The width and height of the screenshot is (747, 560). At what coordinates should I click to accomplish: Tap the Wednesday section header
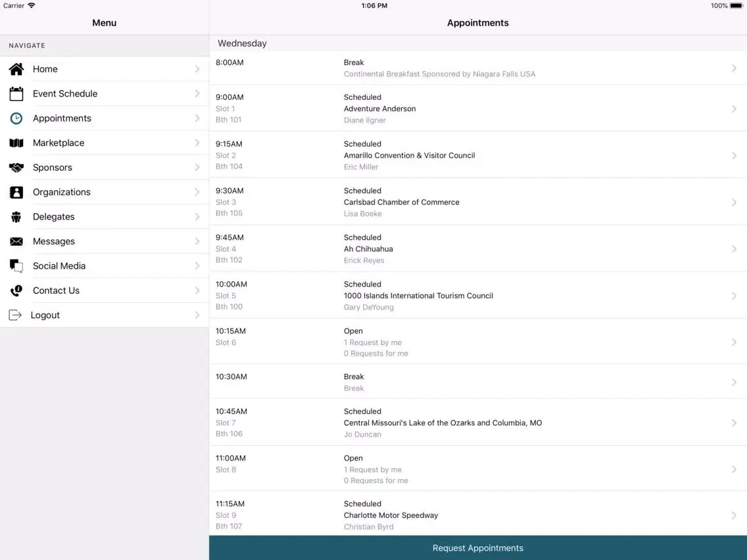[478, 43]
